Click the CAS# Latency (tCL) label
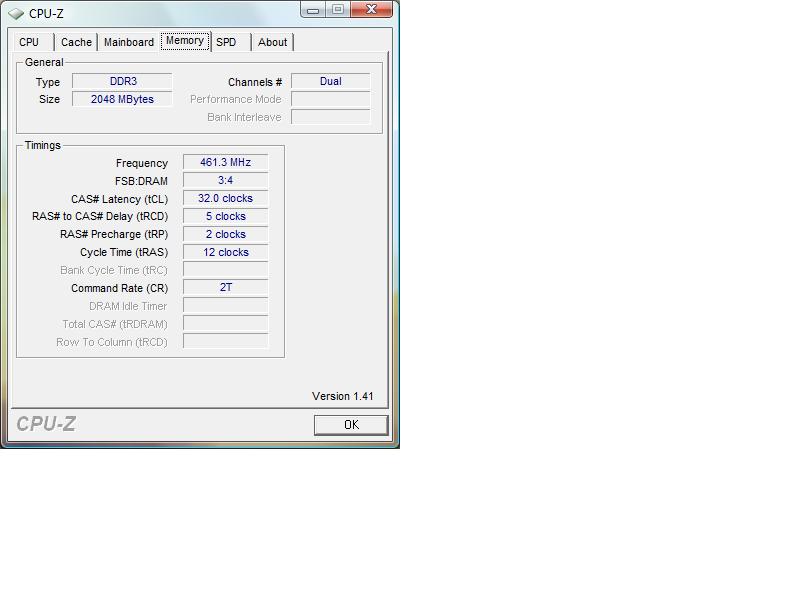 click(119, 199)
